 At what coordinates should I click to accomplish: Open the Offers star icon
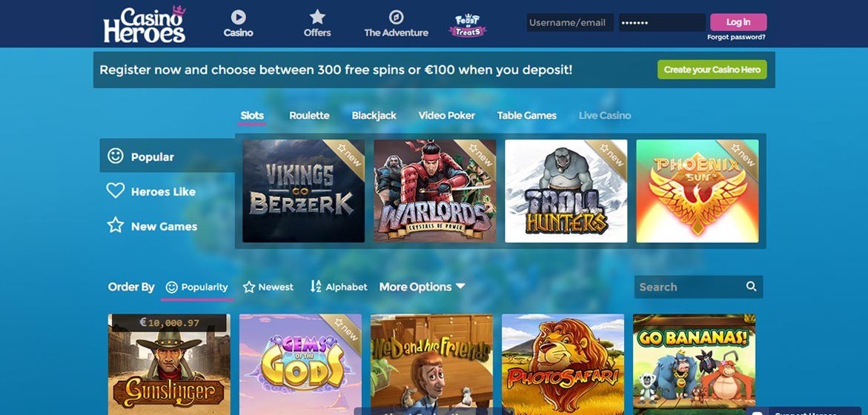coord(317,16)
